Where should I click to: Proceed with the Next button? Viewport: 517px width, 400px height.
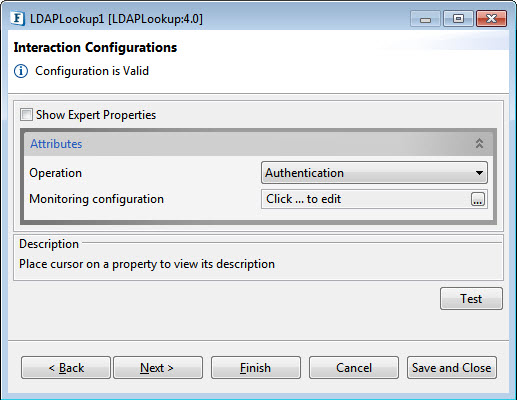click(158, 368)
